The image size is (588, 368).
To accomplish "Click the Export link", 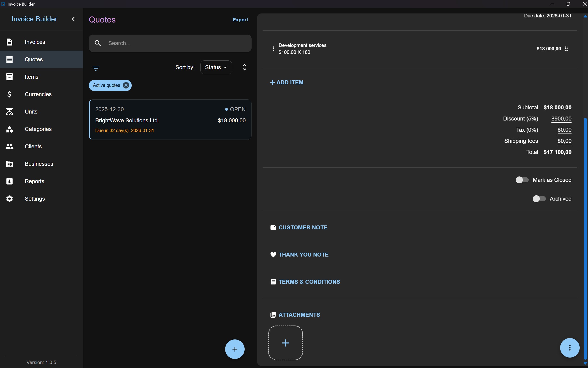I will click(x=240, y=20).
